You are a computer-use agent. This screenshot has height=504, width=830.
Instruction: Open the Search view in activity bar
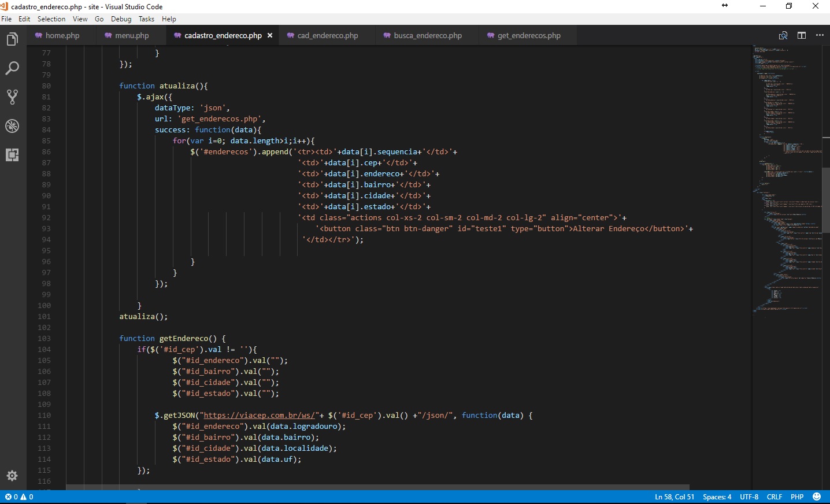pyautogui.click(x=12, y=68)
